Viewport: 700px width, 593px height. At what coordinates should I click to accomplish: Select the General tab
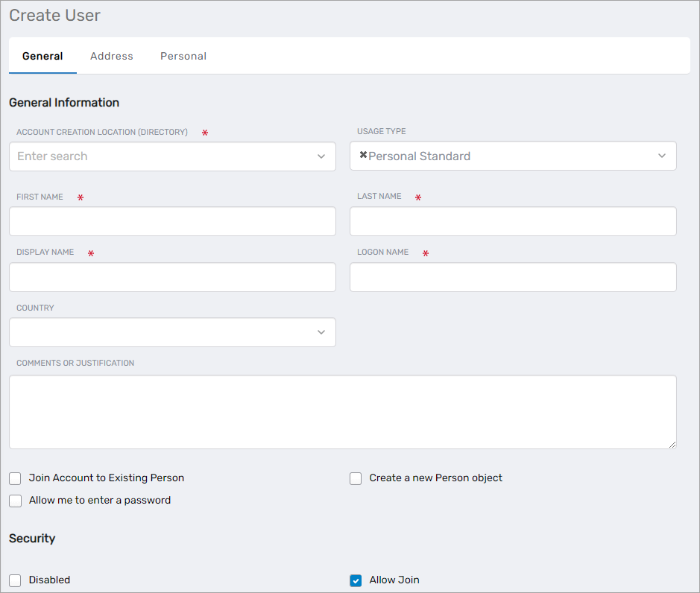click(x=42, y=56)
